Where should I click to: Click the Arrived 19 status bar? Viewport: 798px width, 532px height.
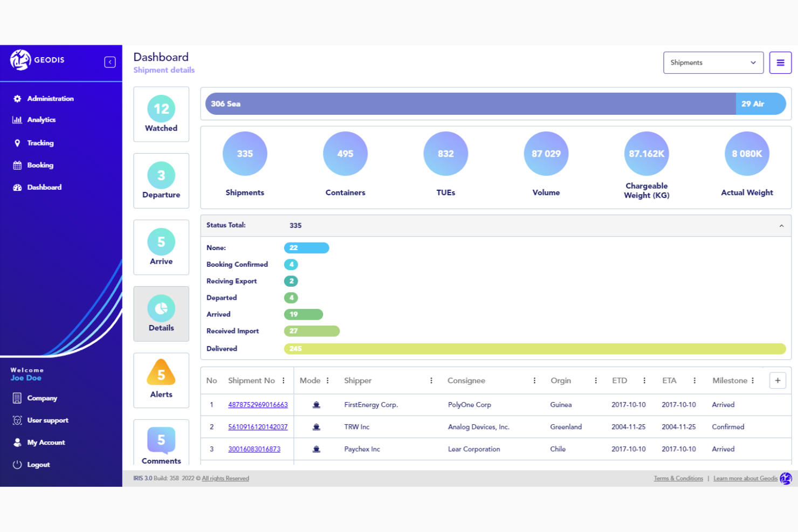[x=304, y=314]
